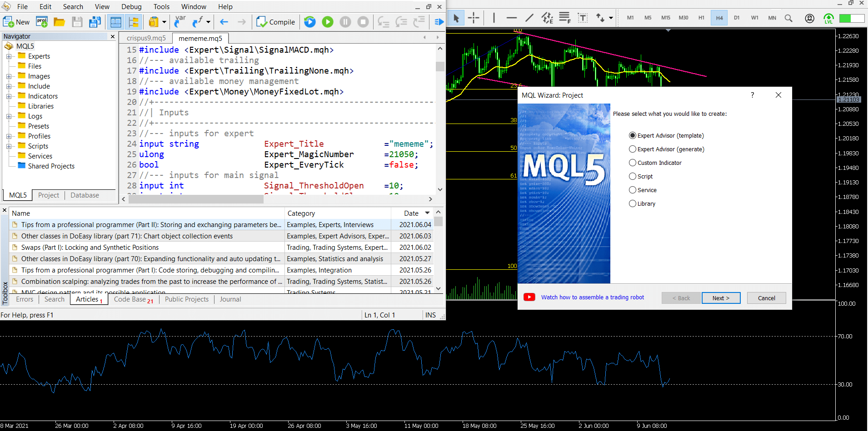The width and height of the screenshot is (868, 431).
Task: Select the Trendline tool
Action: pyautogui.click(x=529, y=18)
